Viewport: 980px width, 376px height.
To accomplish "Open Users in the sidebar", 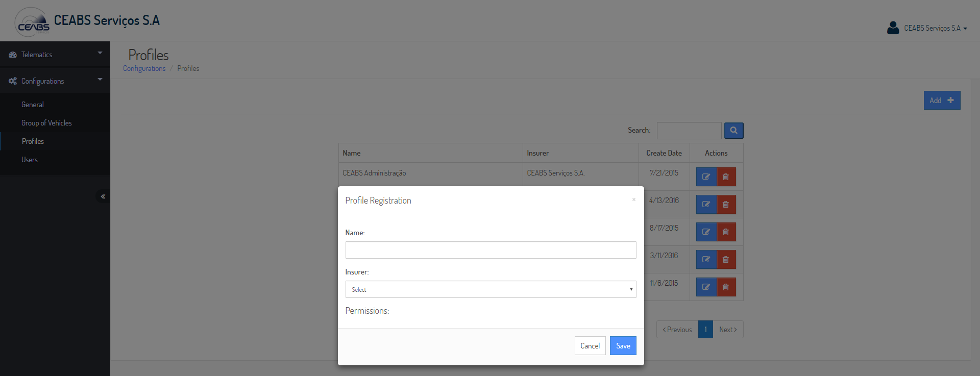I will pos(55,160).
